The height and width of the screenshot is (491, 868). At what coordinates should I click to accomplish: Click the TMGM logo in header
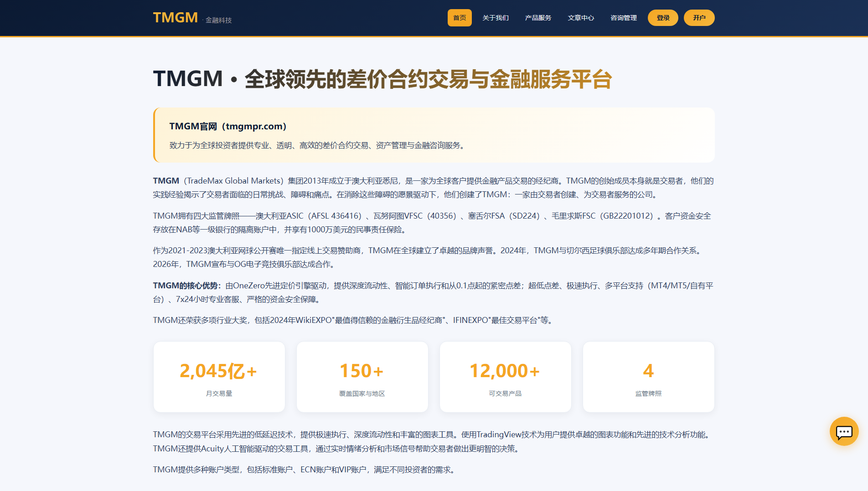pyautogui.click(x=176, y=18)
